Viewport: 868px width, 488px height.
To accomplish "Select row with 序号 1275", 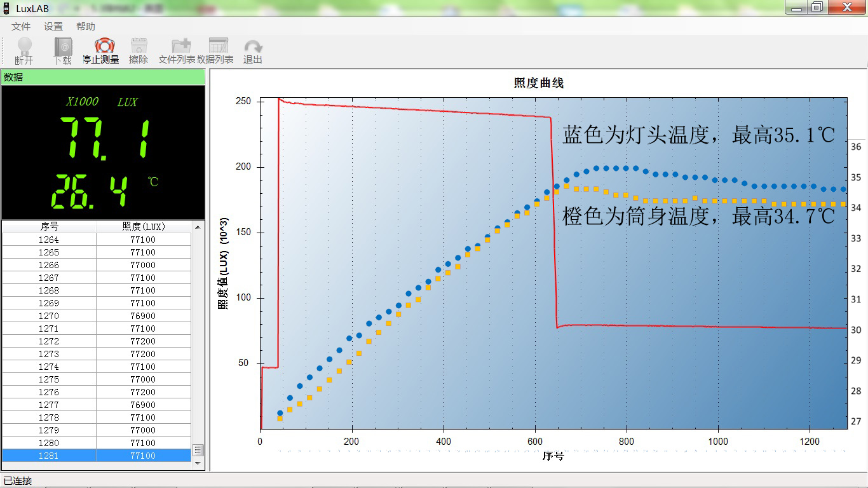I will point(97,379).
